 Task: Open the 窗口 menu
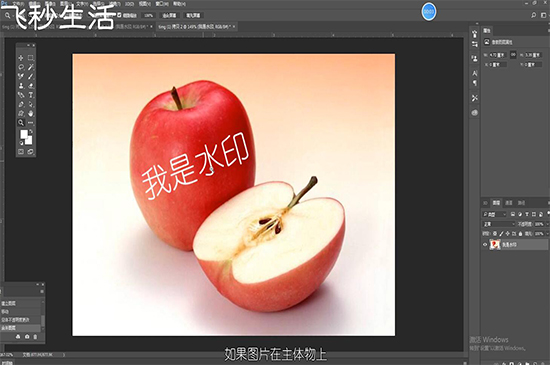click(x=162, y=4)
